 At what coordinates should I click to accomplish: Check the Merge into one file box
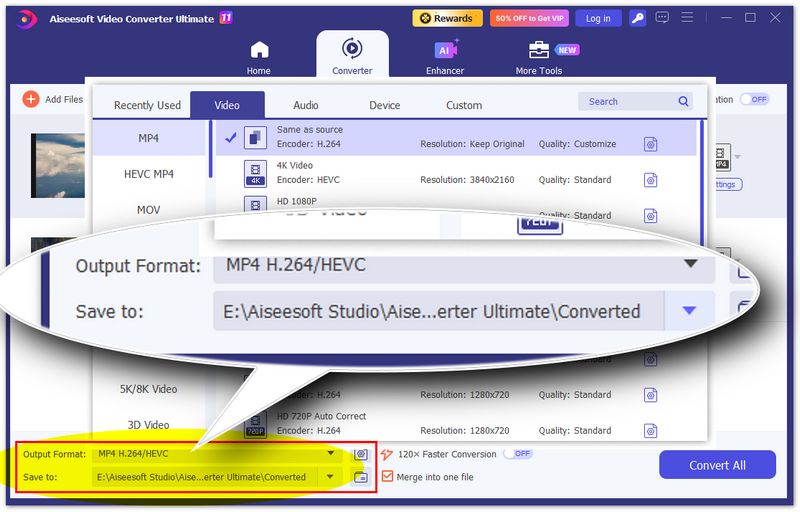[387, 477]
